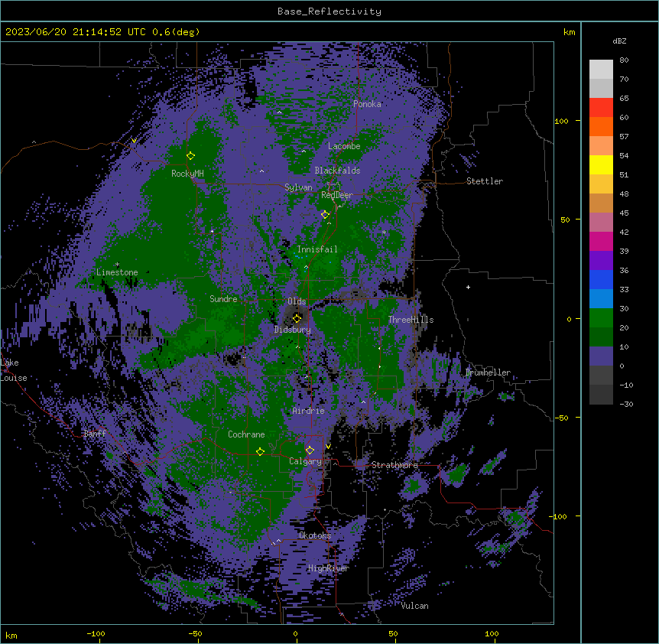Click the -30 value on the dBZ legend

click(626, 404)
